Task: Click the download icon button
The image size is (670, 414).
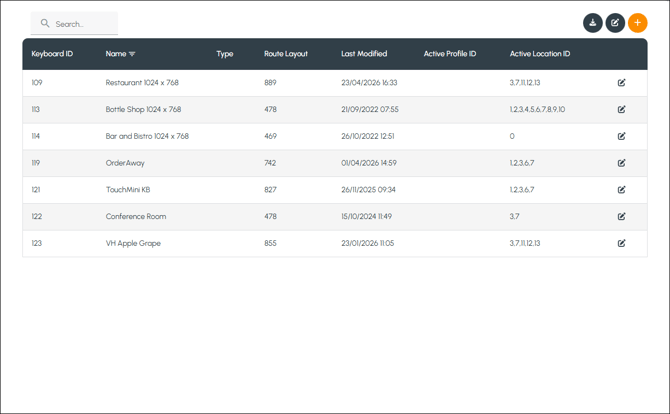Action: coord(593,23)
